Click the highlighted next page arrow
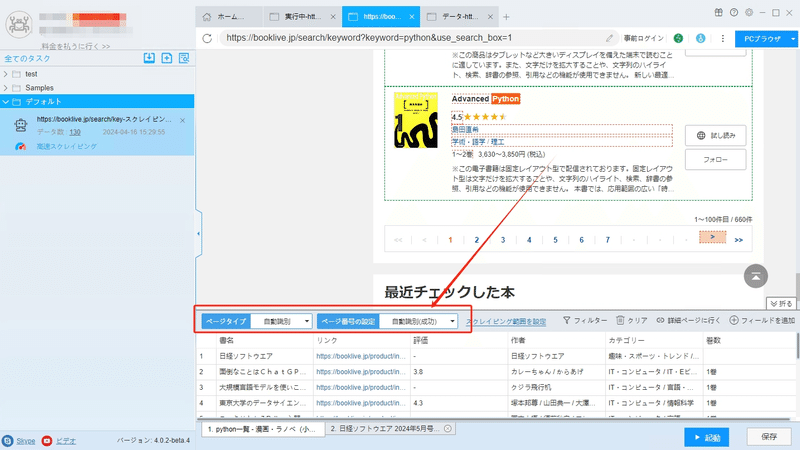 (712, 237)
